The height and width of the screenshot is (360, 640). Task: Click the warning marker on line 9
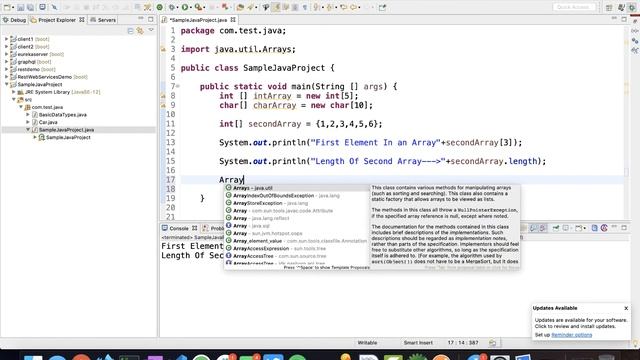point(163,105)
